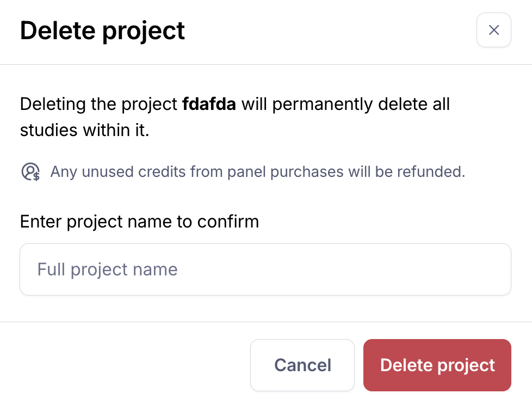Click the word confirm in field label

(228, 222)
